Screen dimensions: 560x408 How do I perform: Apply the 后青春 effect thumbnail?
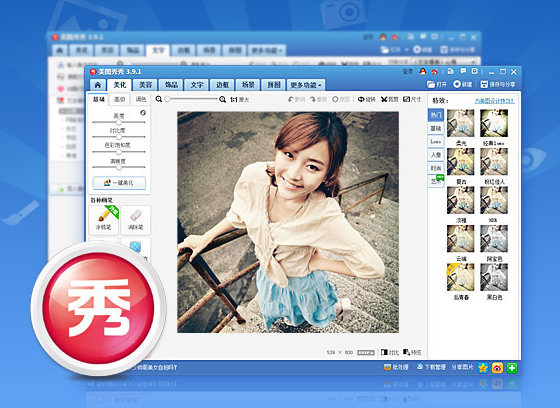[x=461, y=278]
